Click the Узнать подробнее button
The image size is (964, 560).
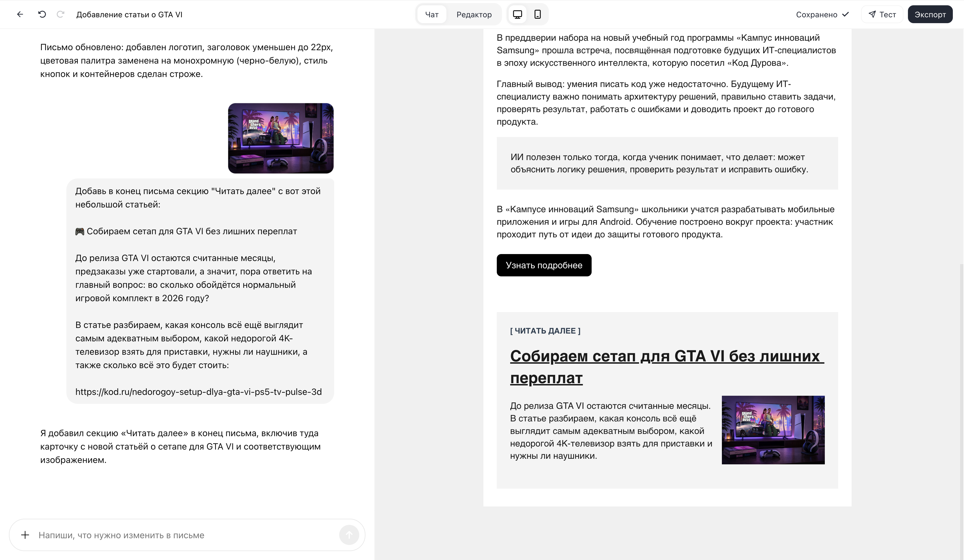pyautogui.click(x=544, y=265)
